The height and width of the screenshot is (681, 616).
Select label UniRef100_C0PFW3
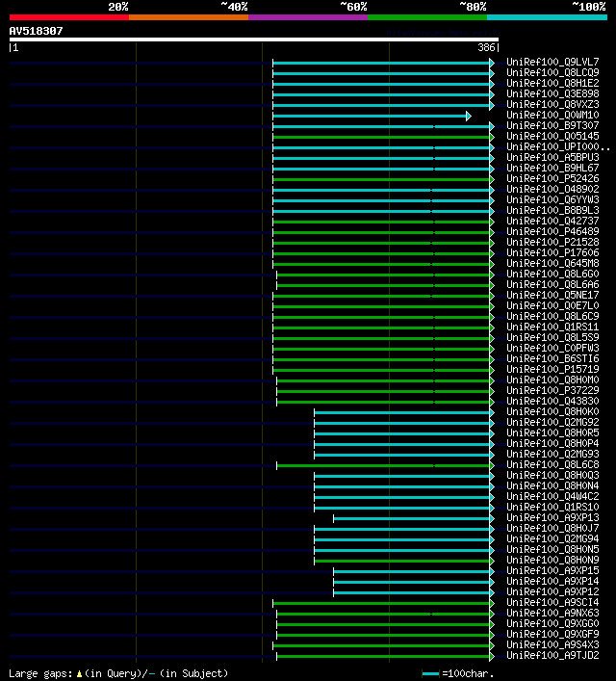pos(552,348)
